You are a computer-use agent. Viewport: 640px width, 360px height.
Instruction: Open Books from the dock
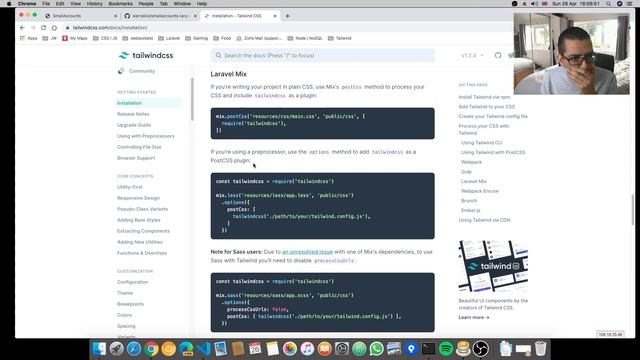pos(324,349)
